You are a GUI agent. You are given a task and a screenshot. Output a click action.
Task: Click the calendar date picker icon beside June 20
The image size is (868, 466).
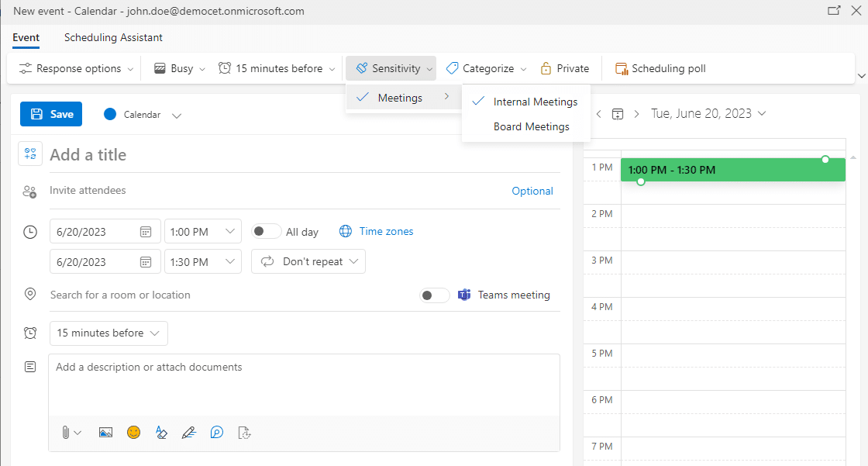618,114
